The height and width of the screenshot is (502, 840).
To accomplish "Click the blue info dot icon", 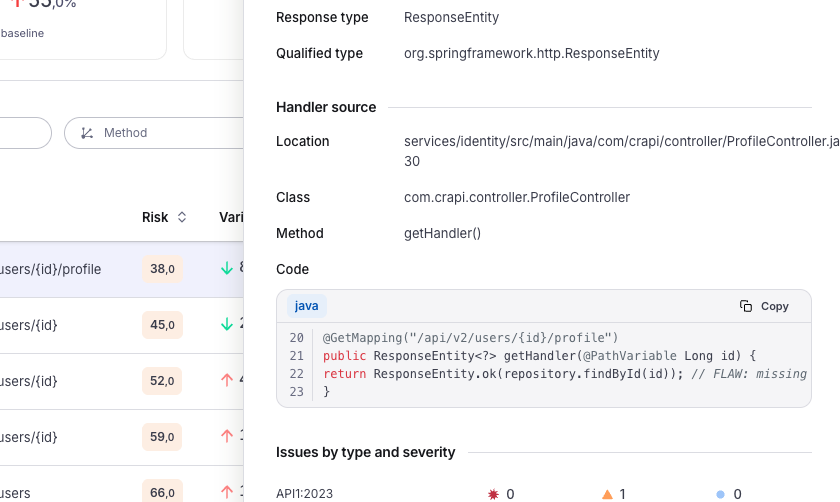I will click(721, 494).
